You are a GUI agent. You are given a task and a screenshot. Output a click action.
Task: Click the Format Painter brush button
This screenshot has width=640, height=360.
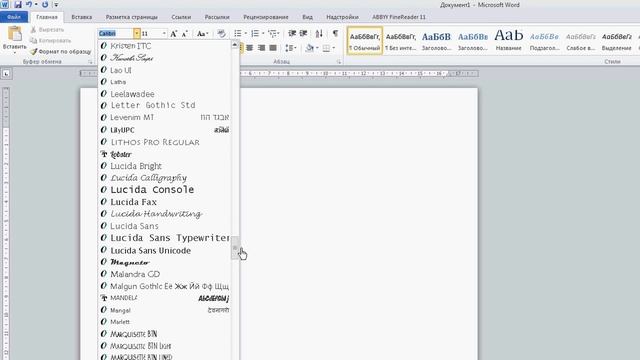coord(60,52)
